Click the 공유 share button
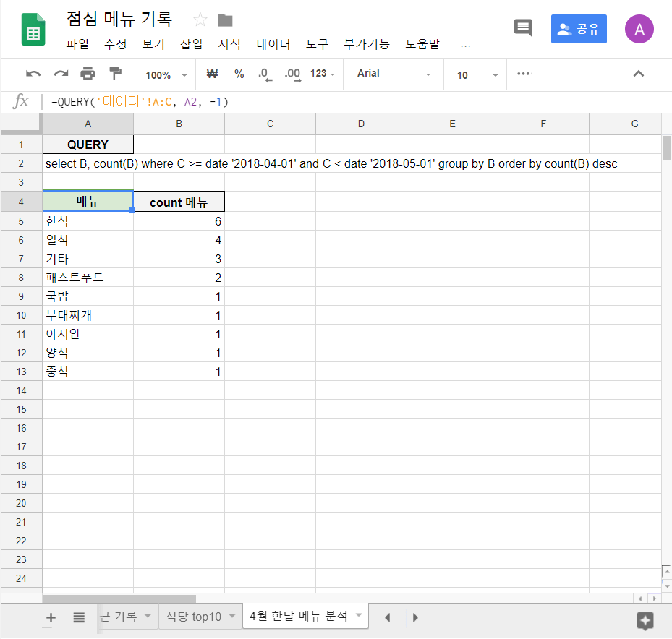 [578, 29]
